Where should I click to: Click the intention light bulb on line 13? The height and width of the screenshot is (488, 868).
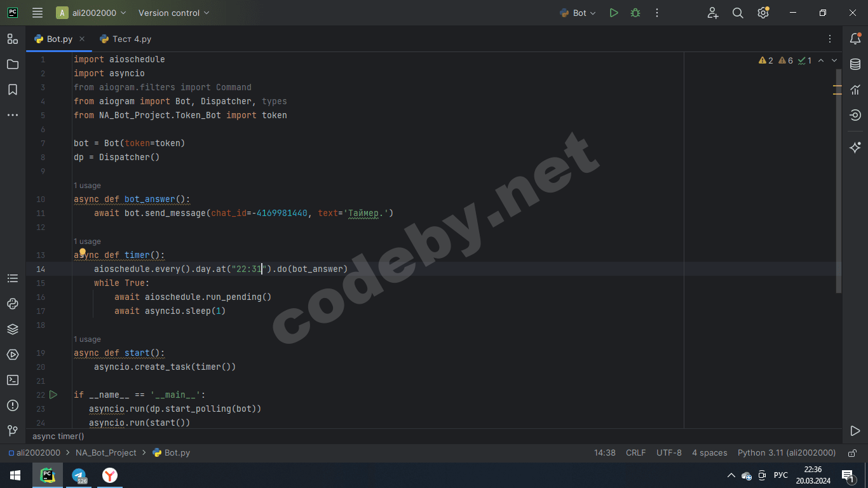[x=82, y=253]
